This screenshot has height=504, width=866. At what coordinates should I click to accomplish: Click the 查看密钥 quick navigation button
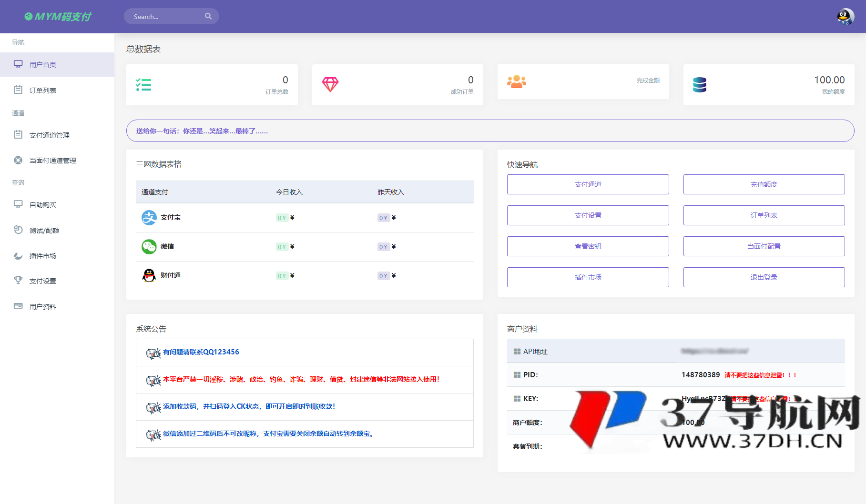[588, 246]
